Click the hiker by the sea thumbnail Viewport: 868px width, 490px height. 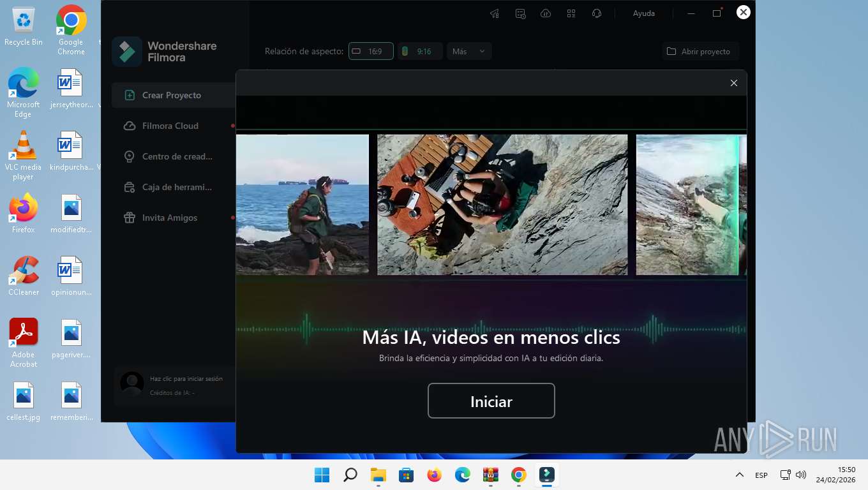[x=303, y=205]
